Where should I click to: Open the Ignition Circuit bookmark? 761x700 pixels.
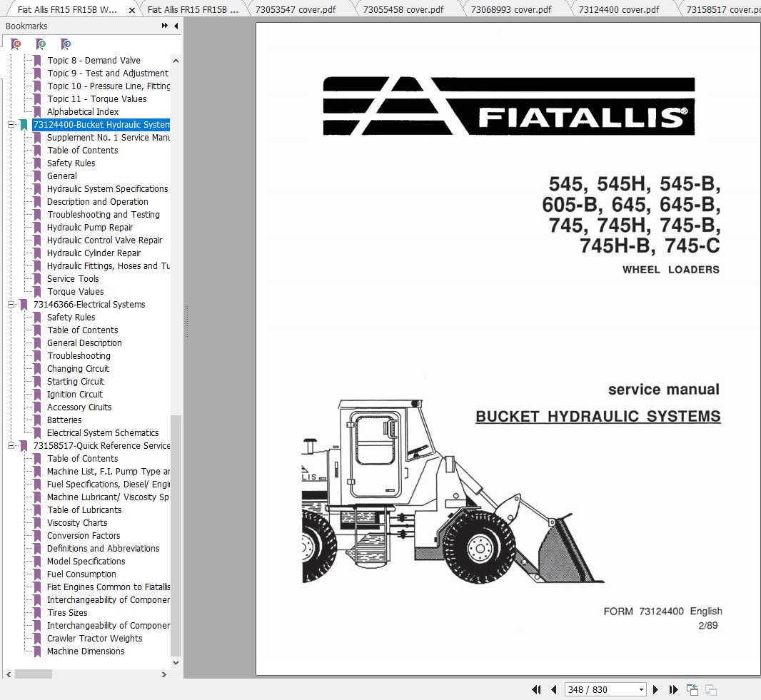pyautogui.click(x=75, y=395)
